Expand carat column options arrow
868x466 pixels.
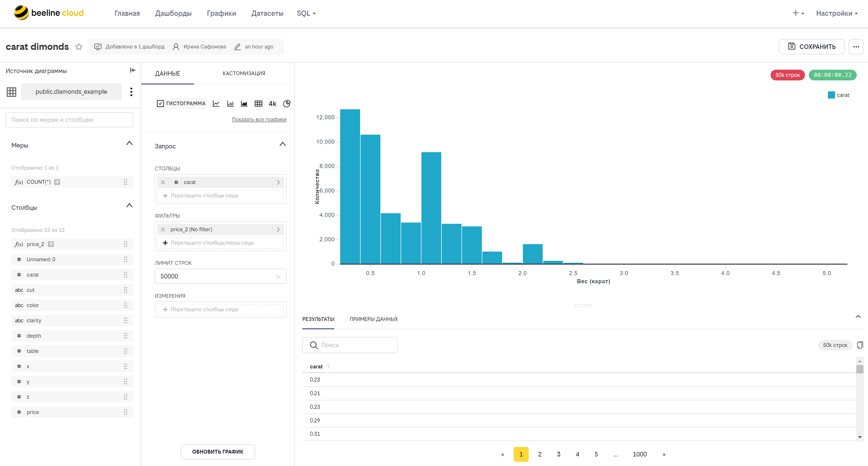[278, 182]
